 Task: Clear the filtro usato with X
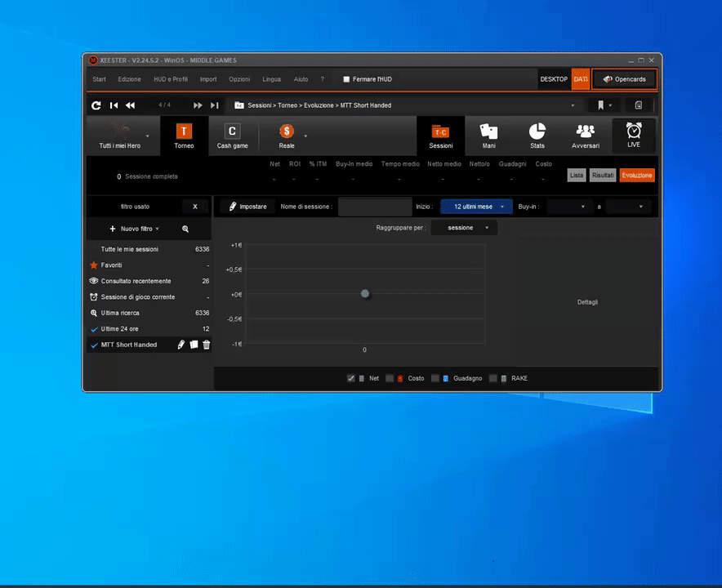(194, 207)
